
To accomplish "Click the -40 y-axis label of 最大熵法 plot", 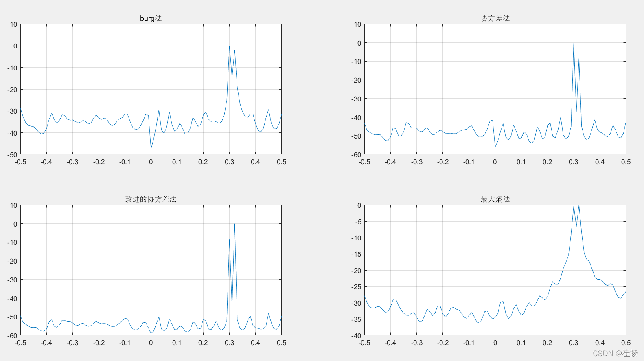I will point(356,336).
